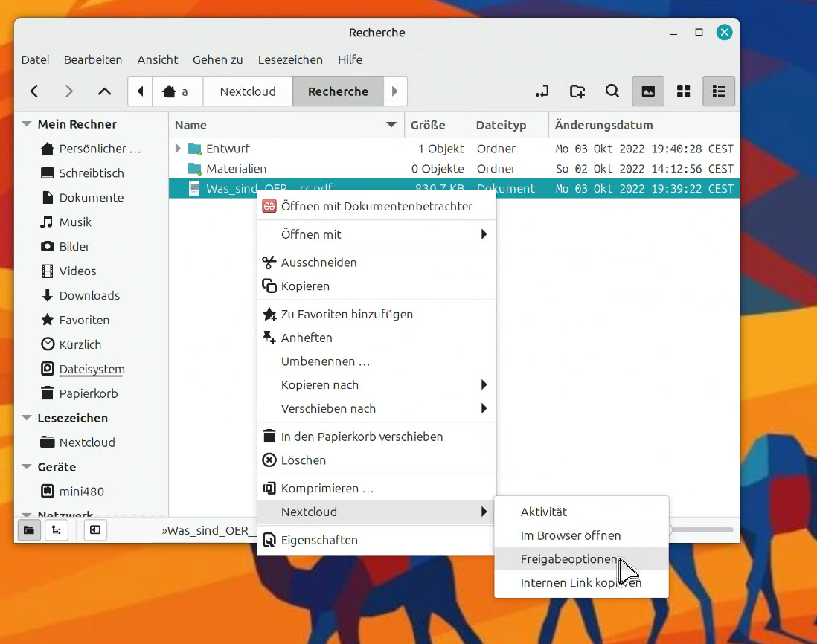Expand the Entwurf folder tree arrow
Image resolution: width=817 pixels, height=644 pixels.
[x=178, y=149]
